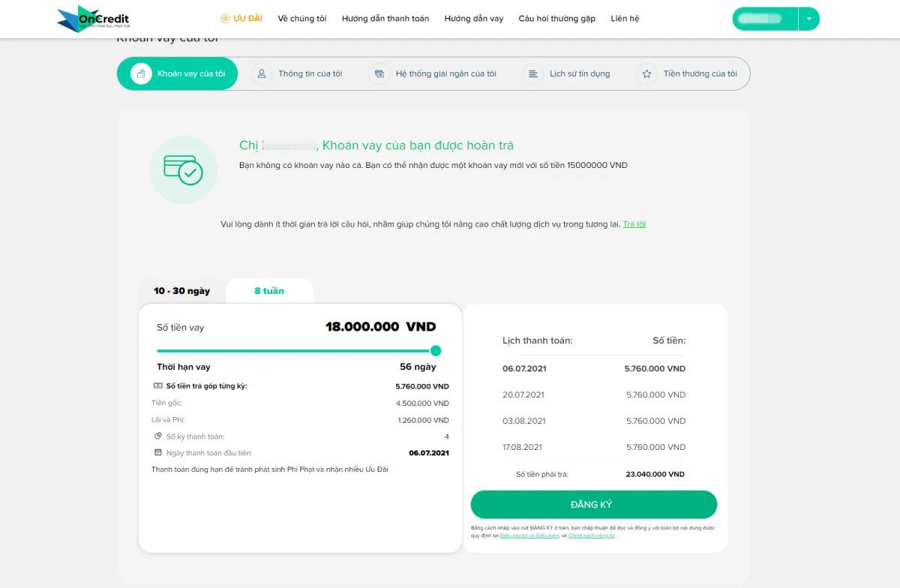Viewport: 900px width, 588px height.
Task: Select the Khoản vay của tôi tab
Action: click(x=178, y=73)
